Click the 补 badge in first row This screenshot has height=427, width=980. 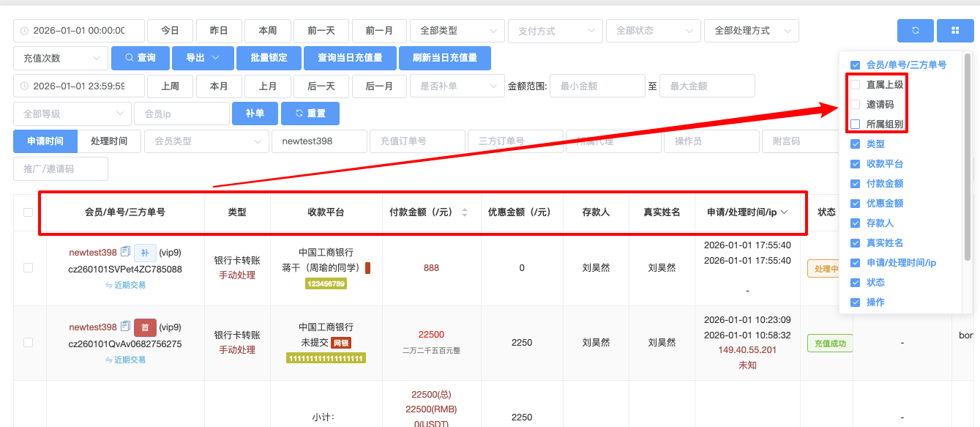coord(145,253)
